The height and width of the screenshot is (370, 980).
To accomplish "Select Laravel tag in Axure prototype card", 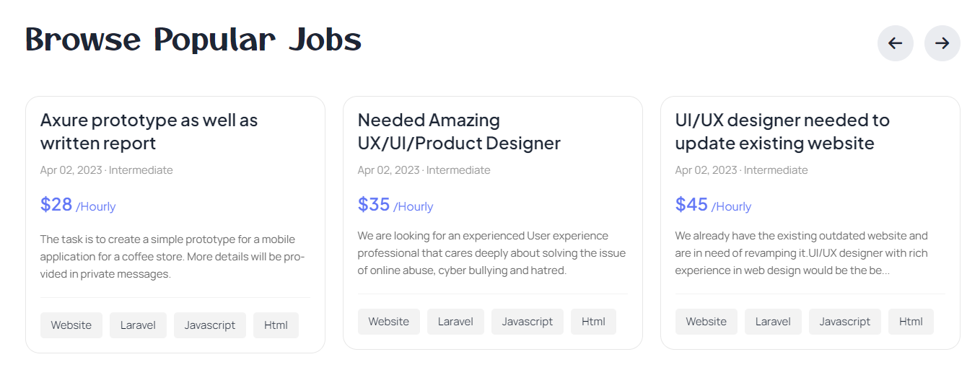I will tap(138, 325).
